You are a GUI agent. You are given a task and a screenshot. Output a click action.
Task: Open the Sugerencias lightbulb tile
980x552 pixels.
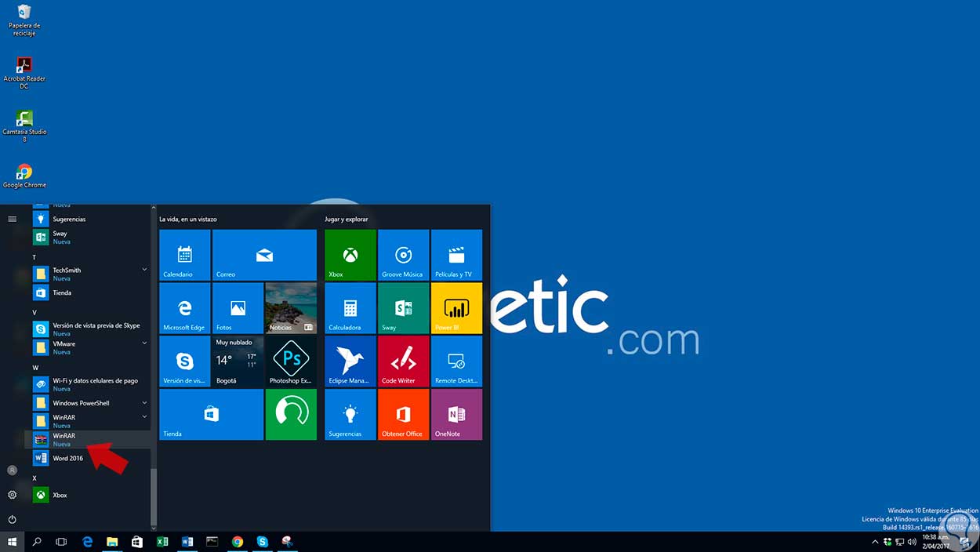pyautogui.click(x=350, y=415)
